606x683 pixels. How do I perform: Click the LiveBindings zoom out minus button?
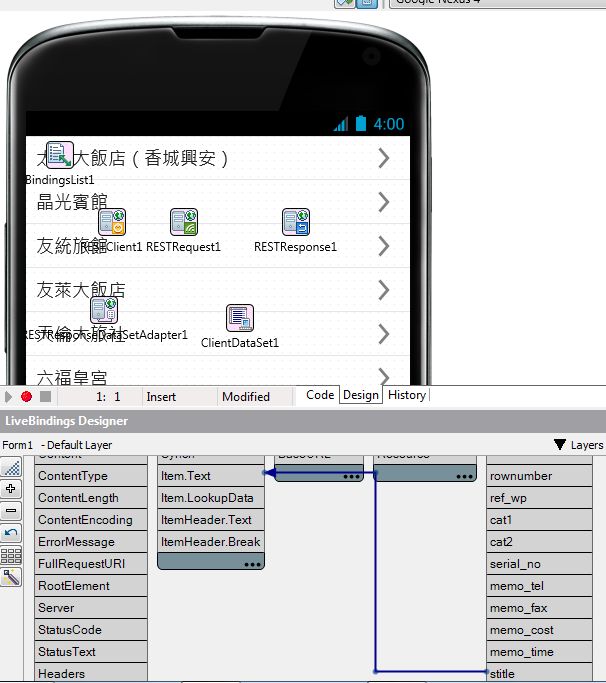(11, 511)
